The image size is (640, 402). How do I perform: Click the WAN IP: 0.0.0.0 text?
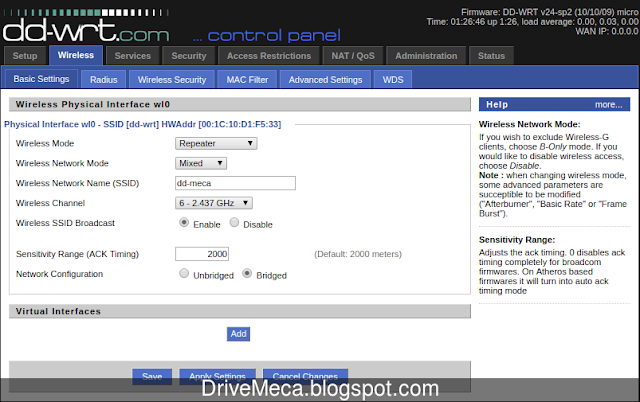click(x=607, y=31)
